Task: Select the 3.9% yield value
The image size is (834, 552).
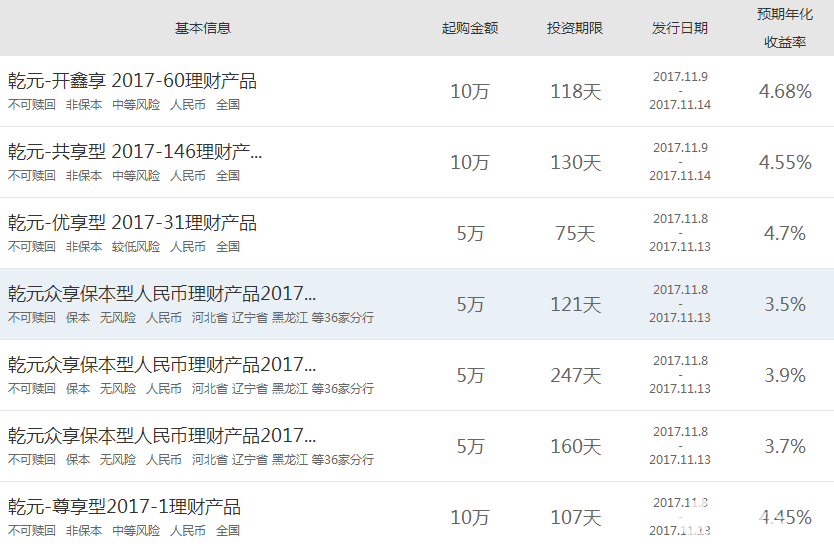Action: pyautogui.click(x=785, y=375)
